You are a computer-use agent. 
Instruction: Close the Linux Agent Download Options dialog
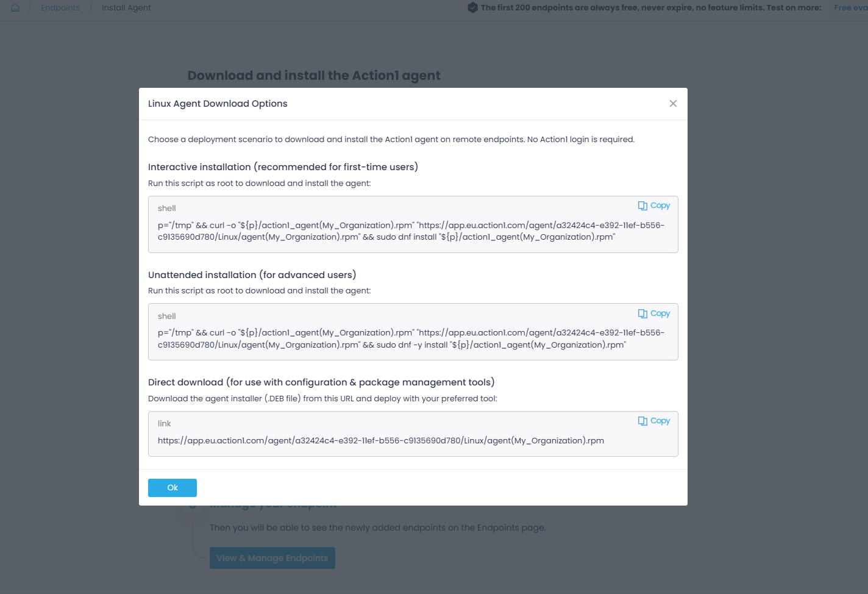(x=673, y=104)
